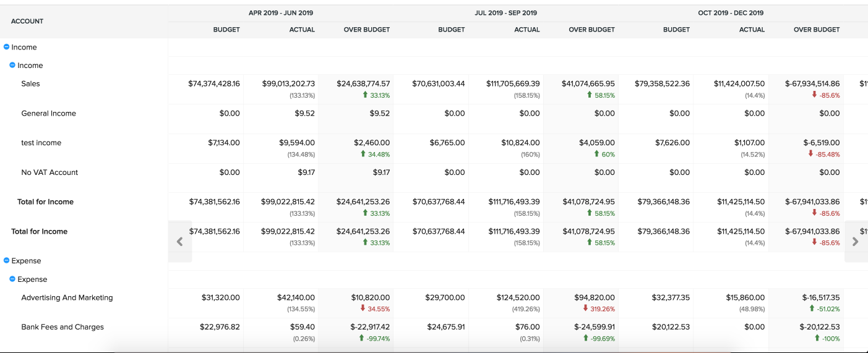The width and height of the screenshot is (868, 353).
Task: Click red arrow beside test income -85.48%
Action: point(811,155)
